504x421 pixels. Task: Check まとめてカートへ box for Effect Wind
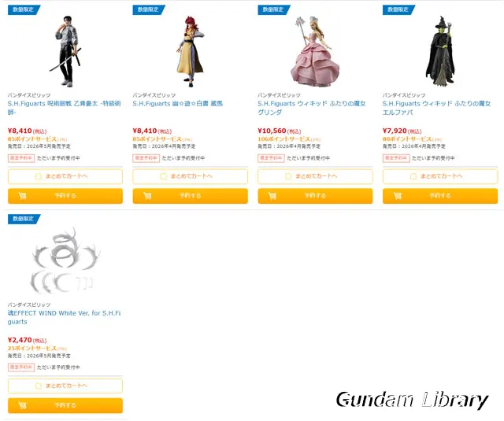coord(39,386)
